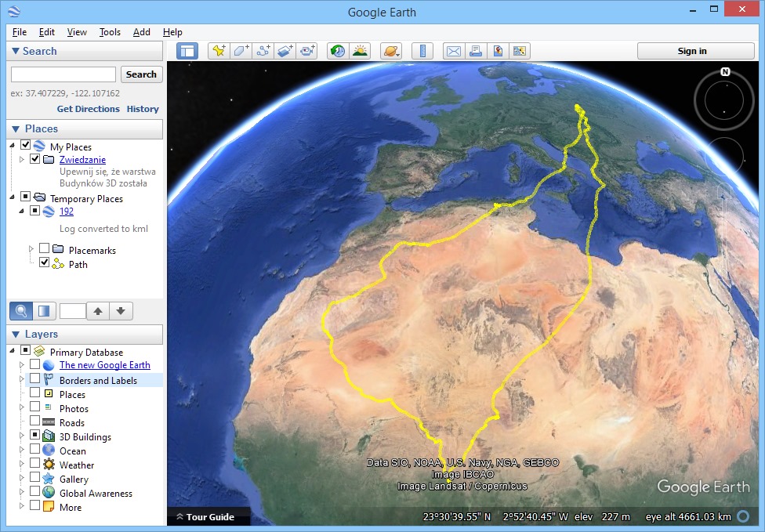The image size is (765, 532).
Task: Click the north N compass marker
Action: [x=725, y=71]
